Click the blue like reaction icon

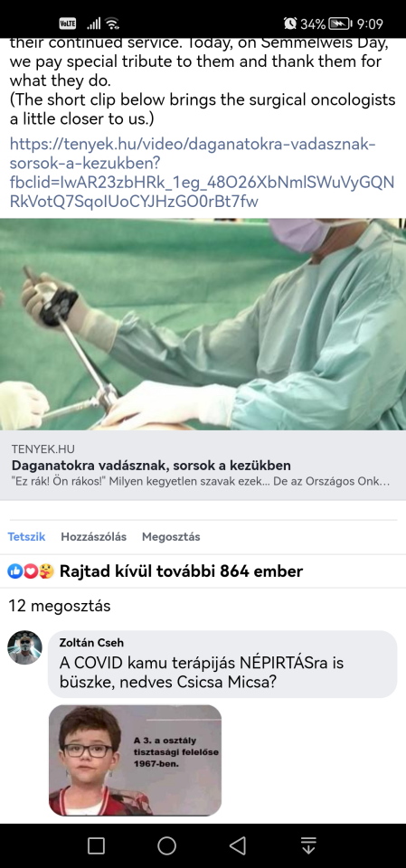tap(15, 571)
